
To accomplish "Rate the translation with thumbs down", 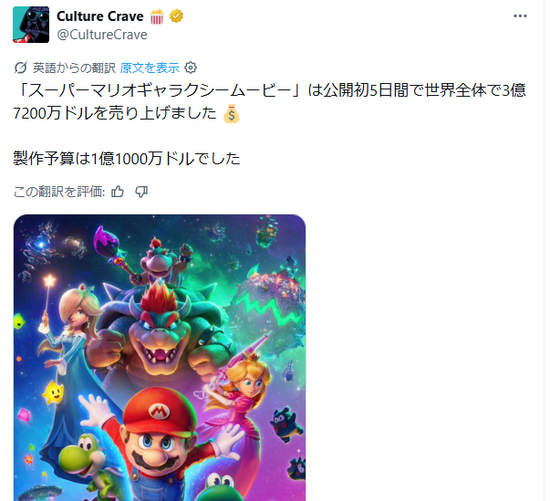I will pos(141,192).
